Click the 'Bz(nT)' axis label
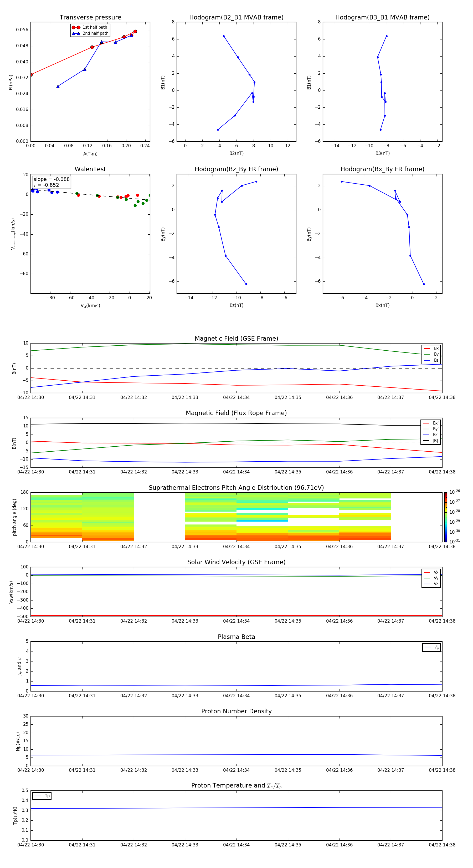 coord(236,306)
